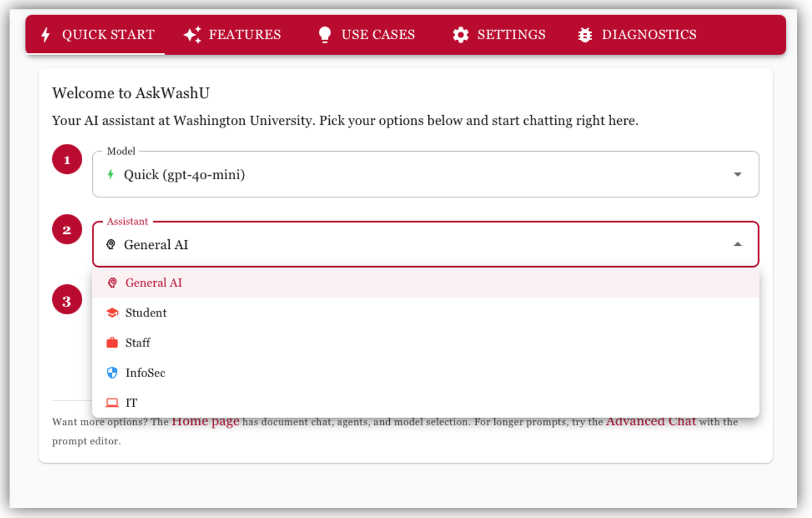812x518 pixels.
Task: Expand the Model dropdown arrow
Action: pos(738,174)
